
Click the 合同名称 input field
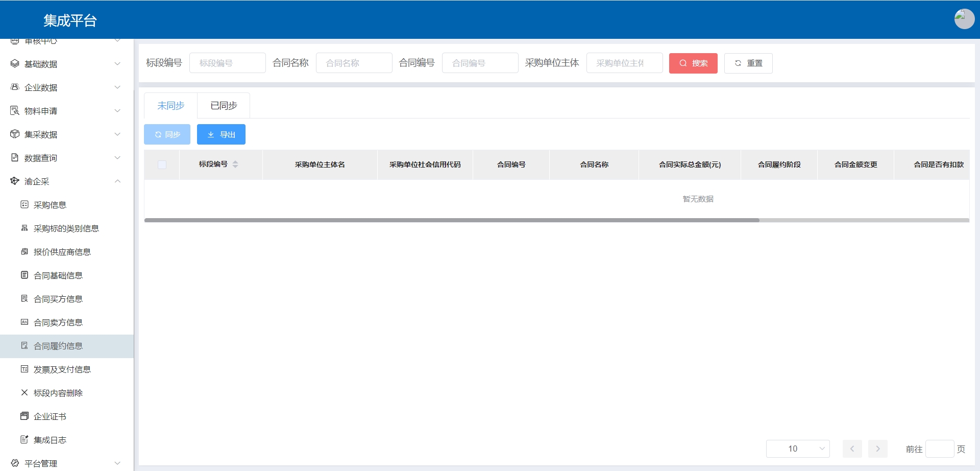(x=354, y=63)
